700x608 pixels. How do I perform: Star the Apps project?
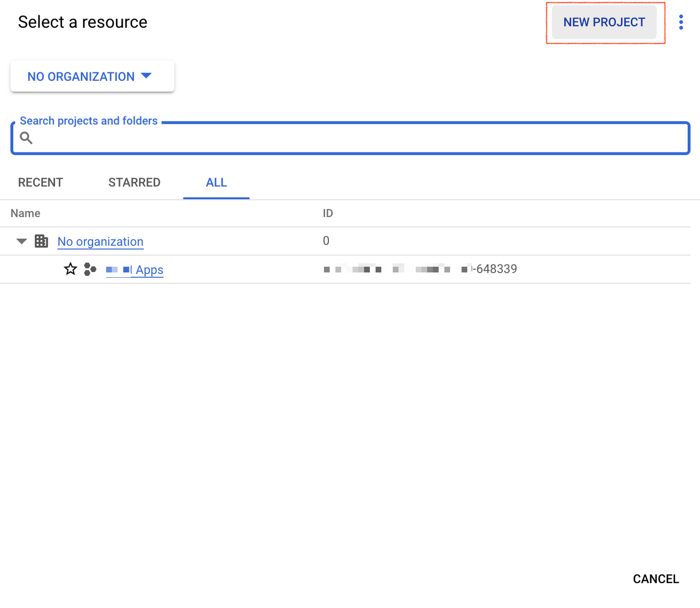70,269
